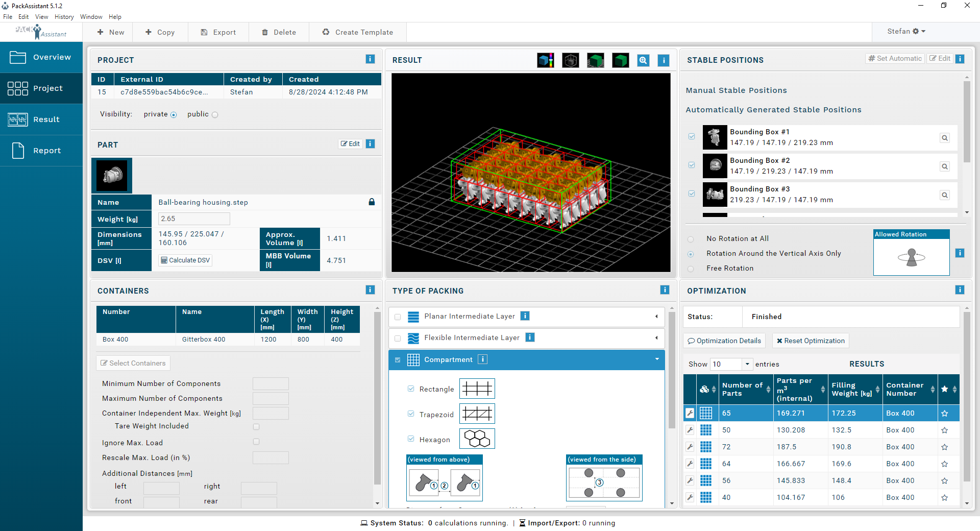The image size is (980, 531).
Task: Open the Stefan user settings dropdown
Action: 906,32
